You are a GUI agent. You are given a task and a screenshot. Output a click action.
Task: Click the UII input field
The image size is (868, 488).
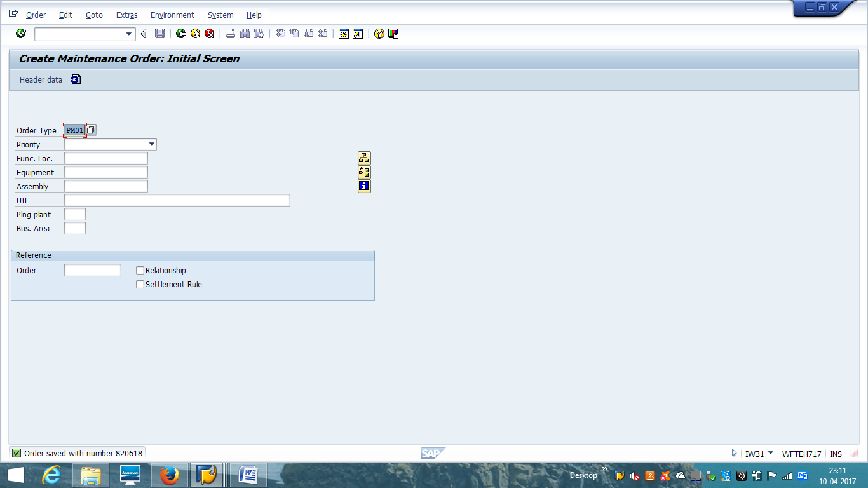point(177,200)
